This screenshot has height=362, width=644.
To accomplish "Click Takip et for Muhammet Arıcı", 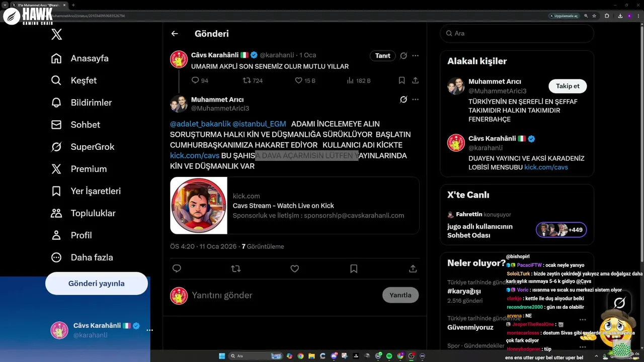I will click(568, 86).
